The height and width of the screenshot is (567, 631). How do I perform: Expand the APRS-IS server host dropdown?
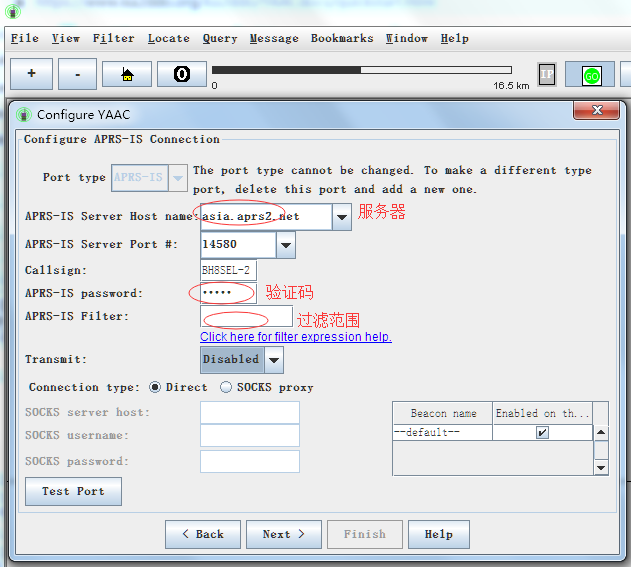(x=342, y=217)
